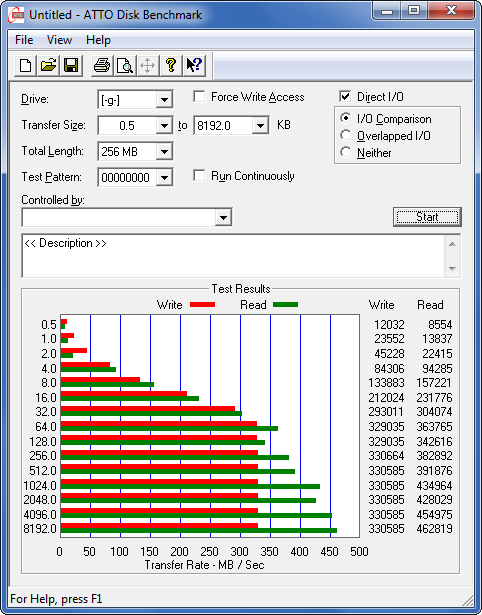482x615 pixels.
Task: Save results with the floppy disk icon
Action: point(71,66)
